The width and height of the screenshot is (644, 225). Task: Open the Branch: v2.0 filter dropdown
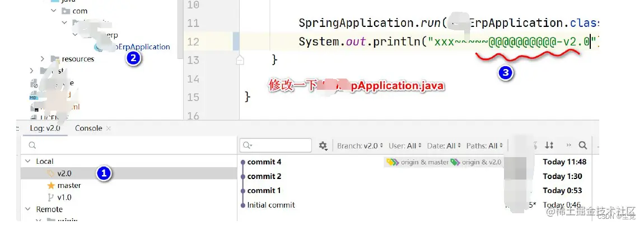coord(360,146)
